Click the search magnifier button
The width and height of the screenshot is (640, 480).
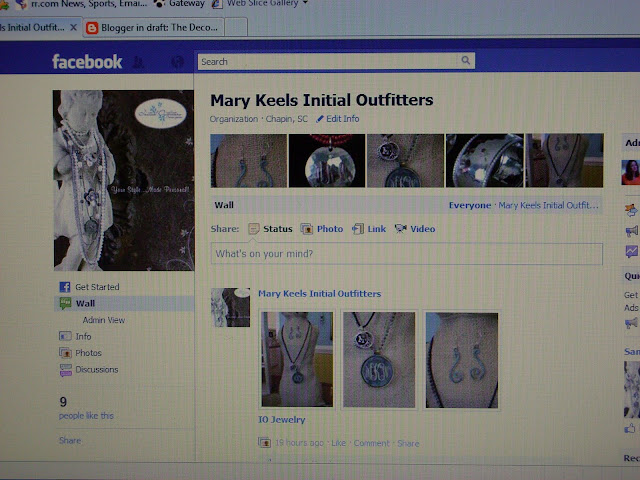pyautogui.click(x=465, y=60)
